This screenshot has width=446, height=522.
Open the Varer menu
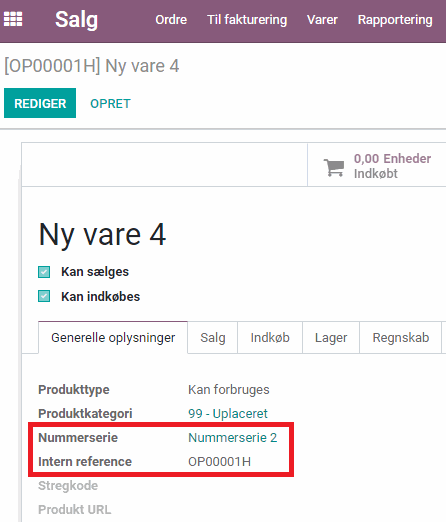click(x=322, y=20)
